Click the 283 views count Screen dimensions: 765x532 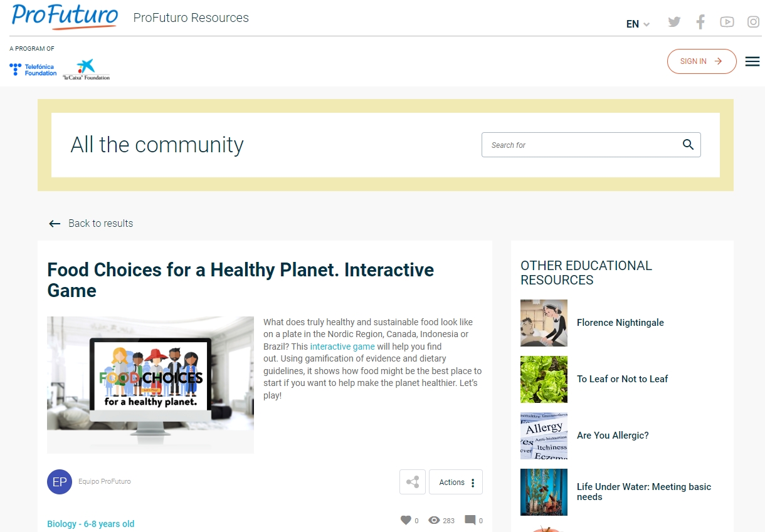pos(448,521)
